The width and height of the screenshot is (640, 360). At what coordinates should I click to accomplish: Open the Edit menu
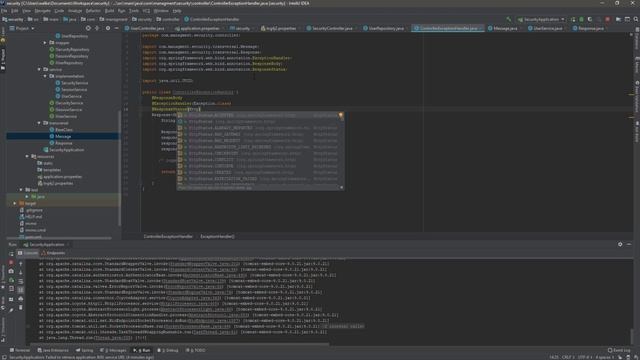pos(15,11)
